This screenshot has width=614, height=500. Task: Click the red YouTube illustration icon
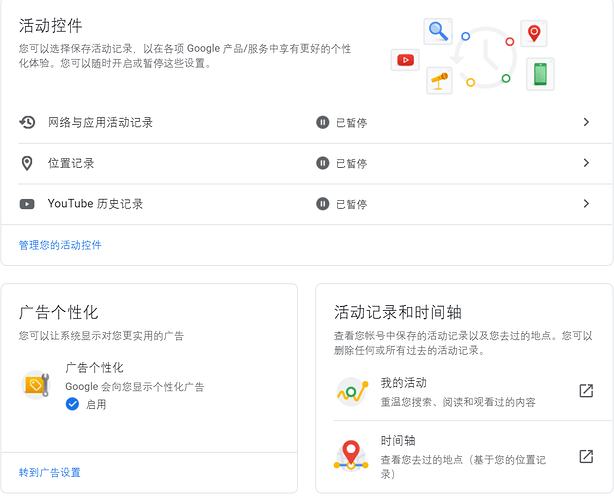(x=405, y=60)
